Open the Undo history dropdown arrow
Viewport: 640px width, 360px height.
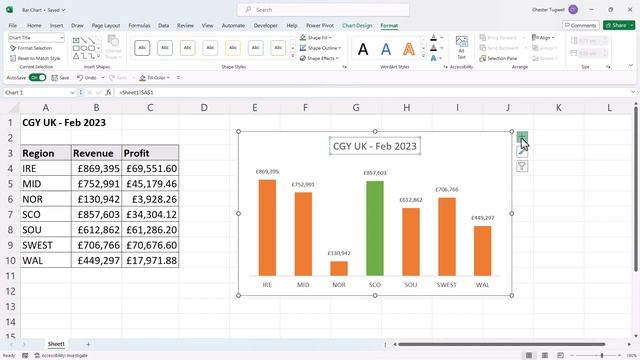pos(103,78)
